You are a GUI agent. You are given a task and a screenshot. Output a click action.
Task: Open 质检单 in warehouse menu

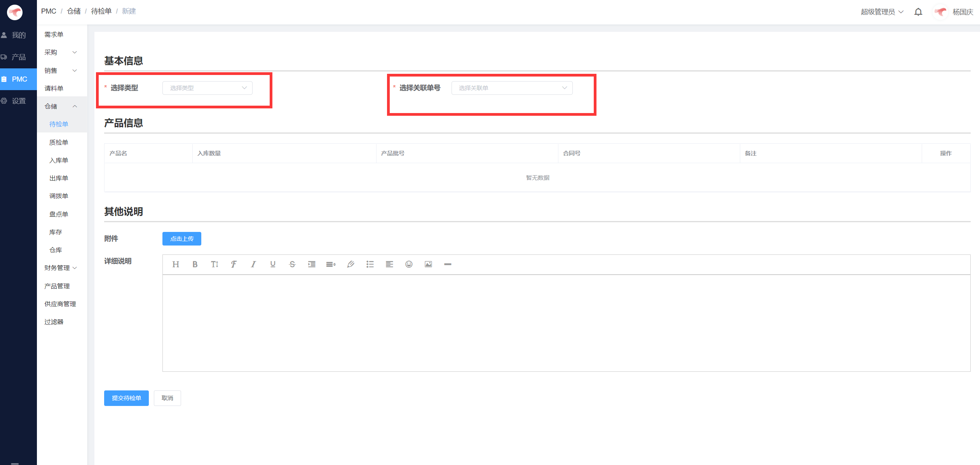coord(59,143)
